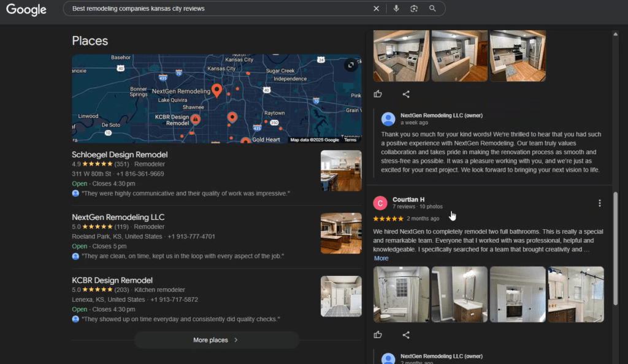
Task: Share Courtlan H's review using the share icon
Action: (406, 335)
